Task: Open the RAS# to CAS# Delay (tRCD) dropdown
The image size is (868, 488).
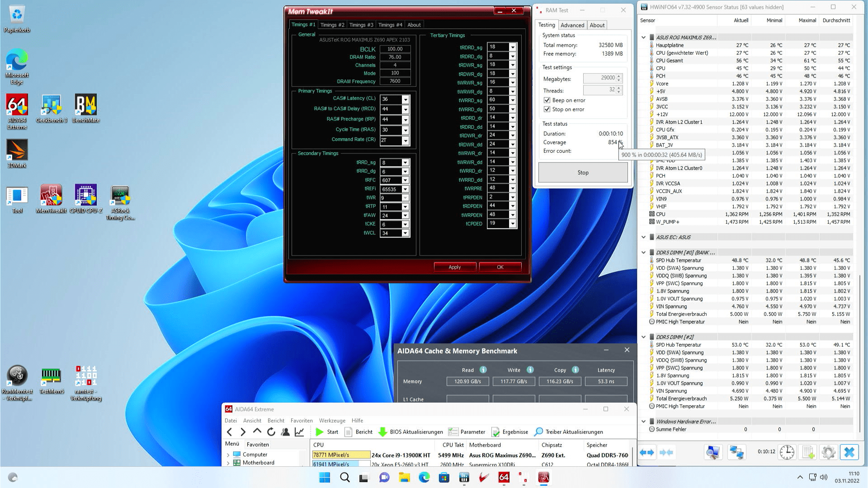Action: click(x=406, y=109)
